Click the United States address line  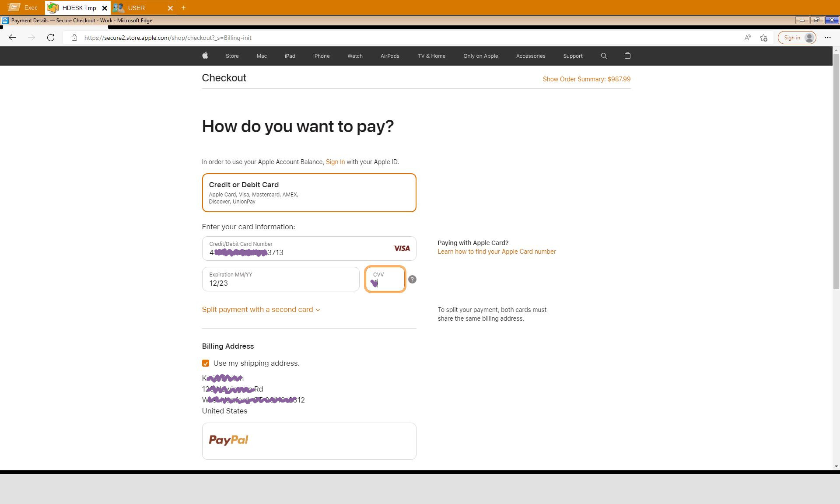tap(224, 411)
